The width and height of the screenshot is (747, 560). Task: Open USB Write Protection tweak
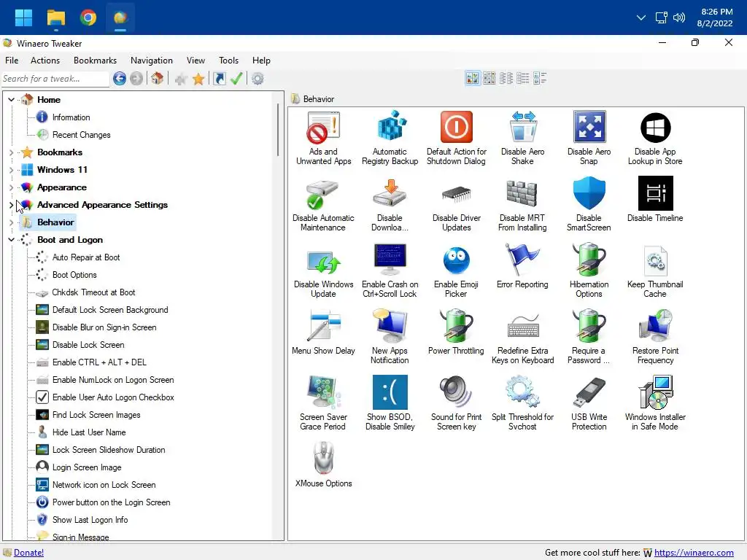coord(589,402)
